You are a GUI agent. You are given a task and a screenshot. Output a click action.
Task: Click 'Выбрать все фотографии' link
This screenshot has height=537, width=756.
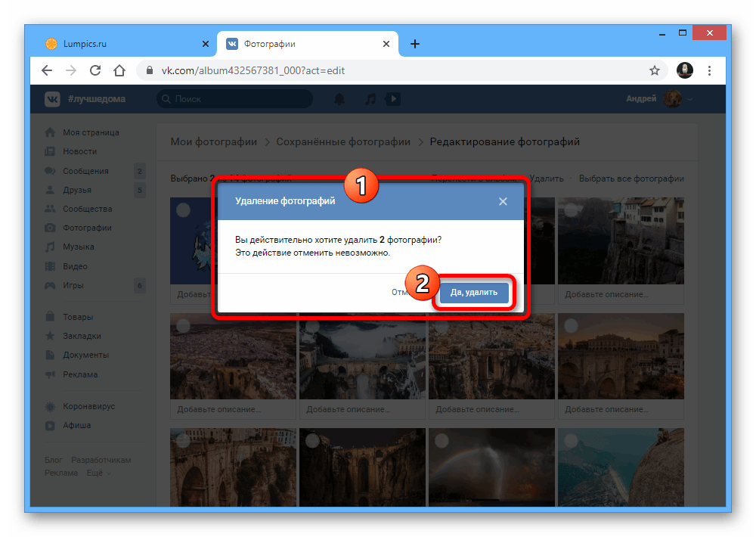pos(631,178)
